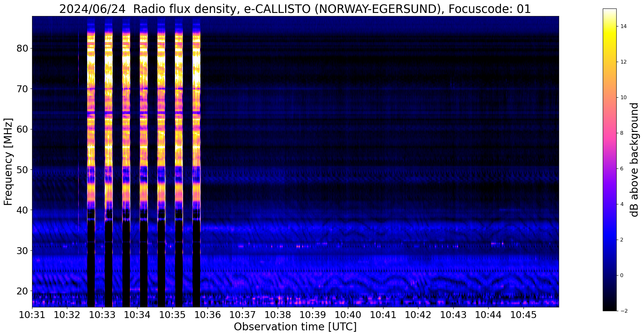Click the colorbar tick label 0
This screenshot has height=336, width=644.
pos(621,276)
